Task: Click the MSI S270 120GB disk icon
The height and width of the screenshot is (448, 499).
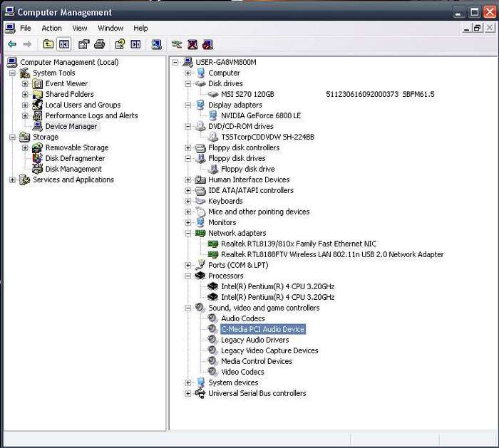Action: [212, 95]
